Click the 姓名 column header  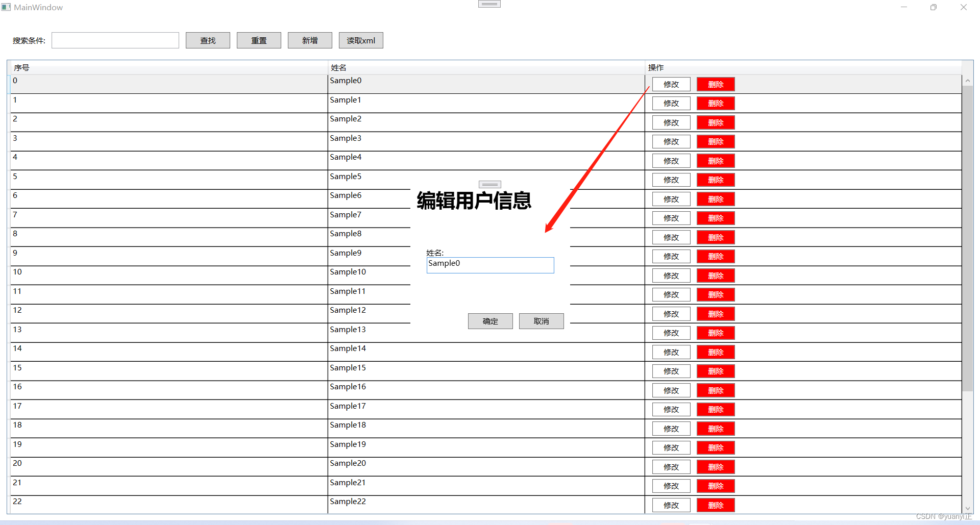tap(486, 67)
